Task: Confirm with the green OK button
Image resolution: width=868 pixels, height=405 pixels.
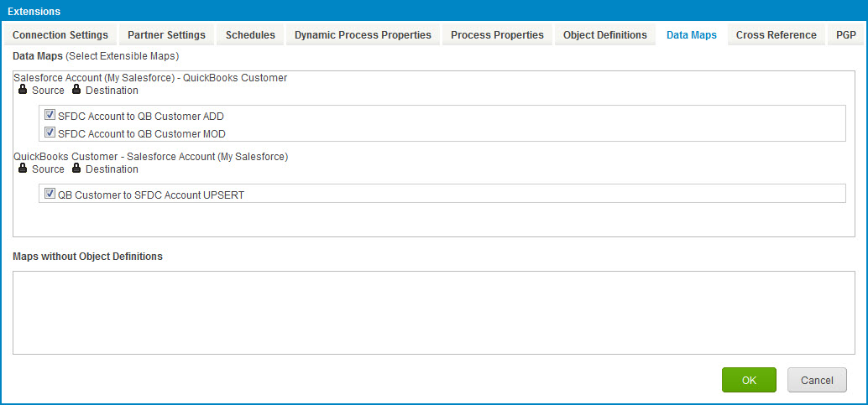Action: 749,380
